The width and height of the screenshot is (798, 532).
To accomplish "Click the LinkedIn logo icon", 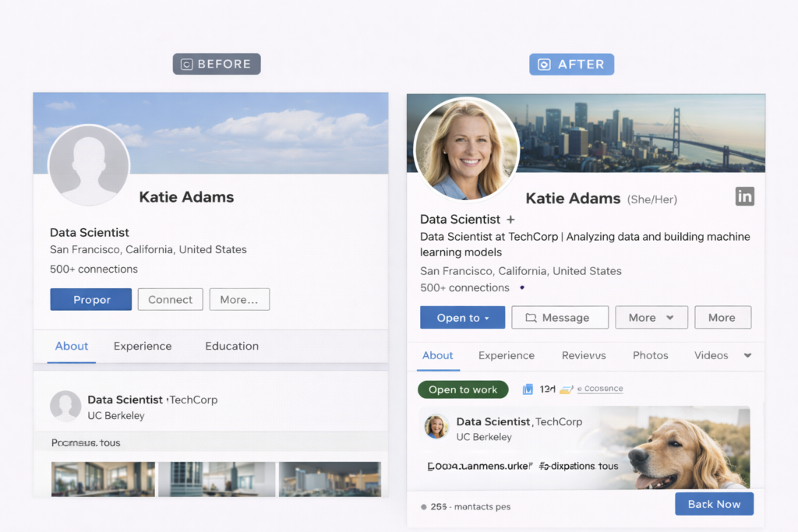I will tap(744, 196).
